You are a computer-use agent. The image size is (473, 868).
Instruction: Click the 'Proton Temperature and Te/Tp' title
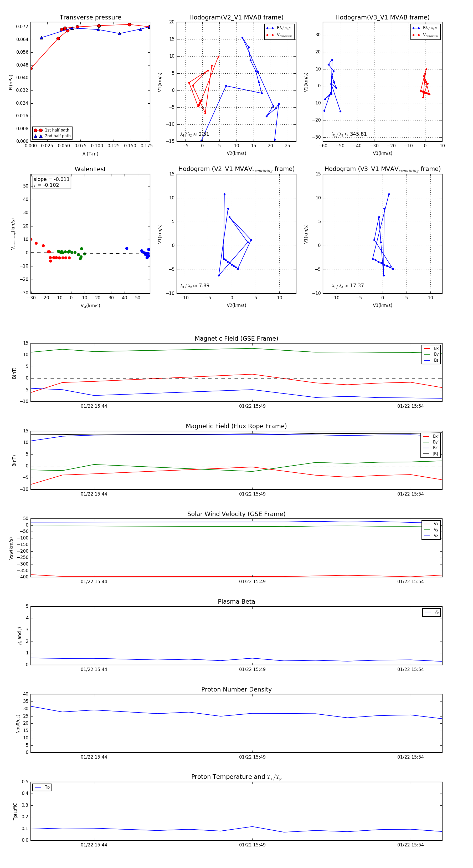click(236, 777)
